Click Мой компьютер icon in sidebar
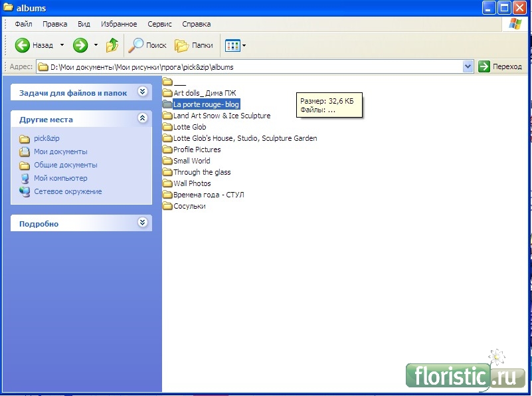This screenshot has width=532, height=396. pos(25,179)
